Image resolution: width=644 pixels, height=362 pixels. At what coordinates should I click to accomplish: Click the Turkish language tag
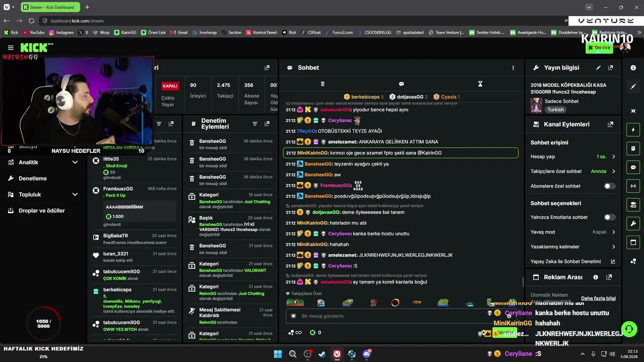point(555,110)
